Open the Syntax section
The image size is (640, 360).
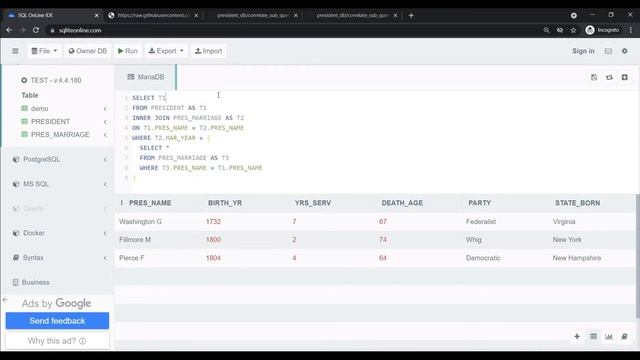point(33,258)
